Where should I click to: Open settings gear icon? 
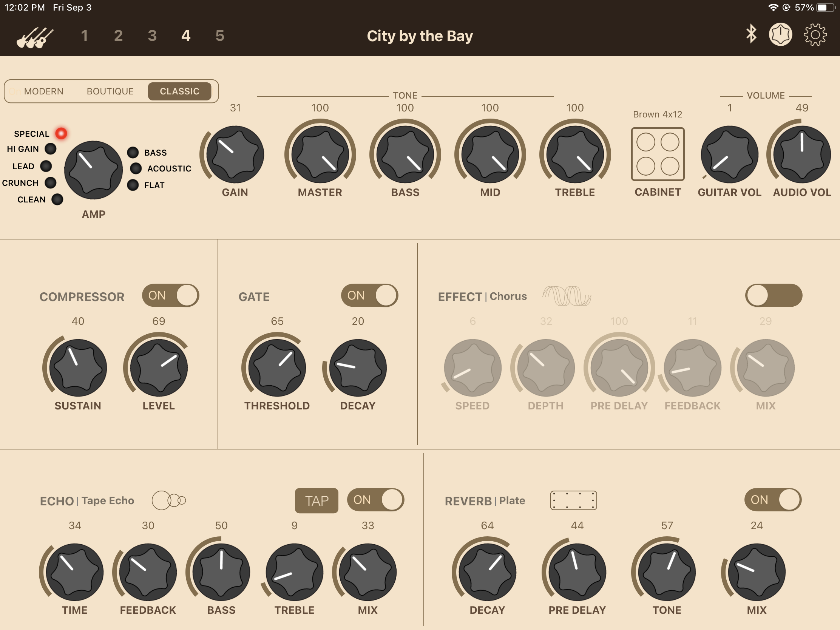tap(815, 34)
